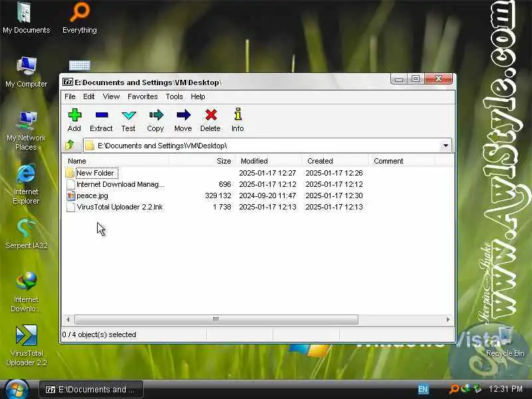Sort by Comment column header

coord(402,161)
